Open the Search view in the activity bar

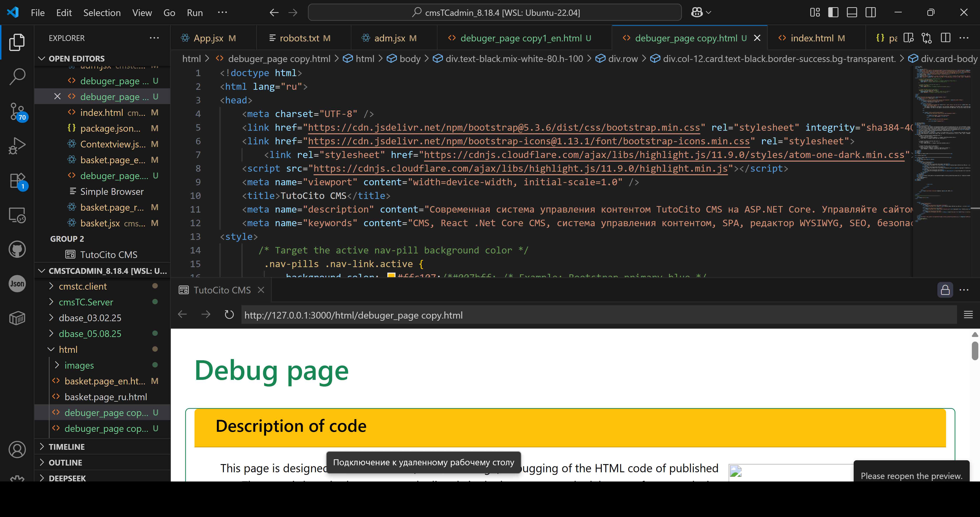17,76
